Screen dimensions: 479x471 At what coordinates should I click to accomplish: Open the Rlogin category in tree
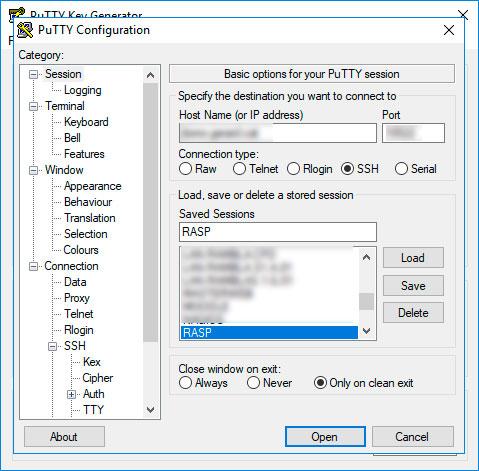pyautogui.click(x=79, y=330)
